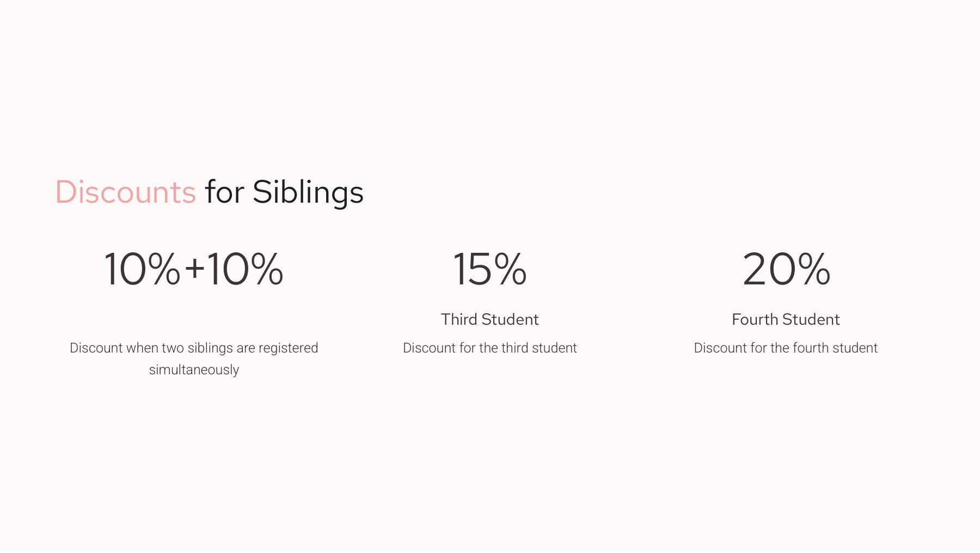Image resolution: width=980 pixels, height=553 pixels.
Task: Click the word 'simultaneously'
Action: 194,370
